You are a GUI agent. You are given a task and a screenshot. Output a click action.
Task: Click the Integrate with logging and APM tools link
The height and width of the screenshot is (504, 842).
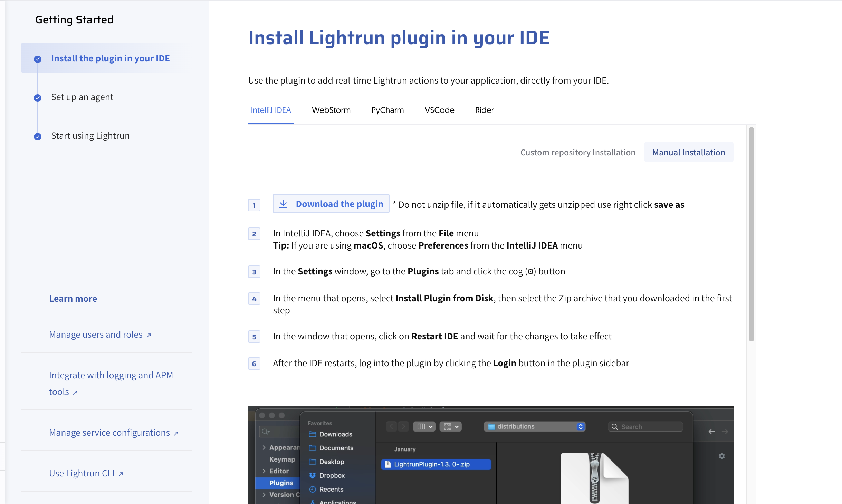pos(111,376)
